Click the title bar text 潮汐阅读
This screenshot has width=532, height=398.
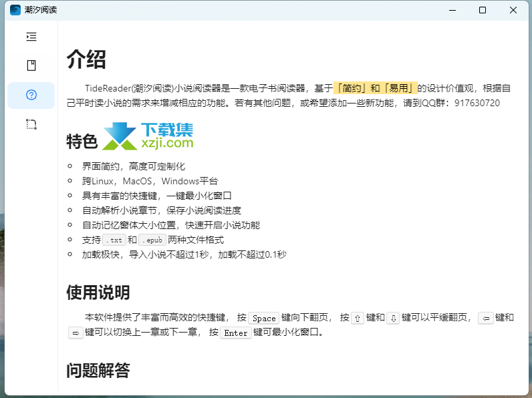tap(40, 10)
